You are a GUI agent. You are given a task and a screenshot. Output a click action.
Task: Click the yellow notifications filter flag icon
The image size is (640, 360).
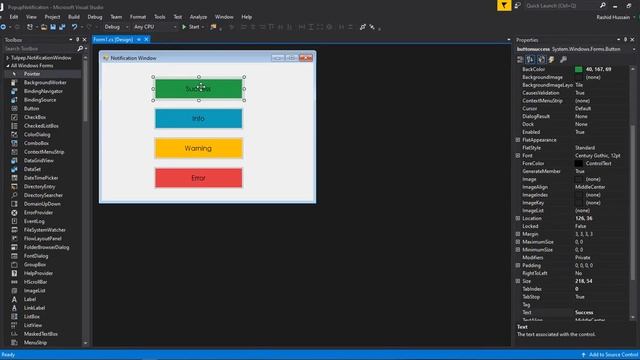[x=504, y=5]
